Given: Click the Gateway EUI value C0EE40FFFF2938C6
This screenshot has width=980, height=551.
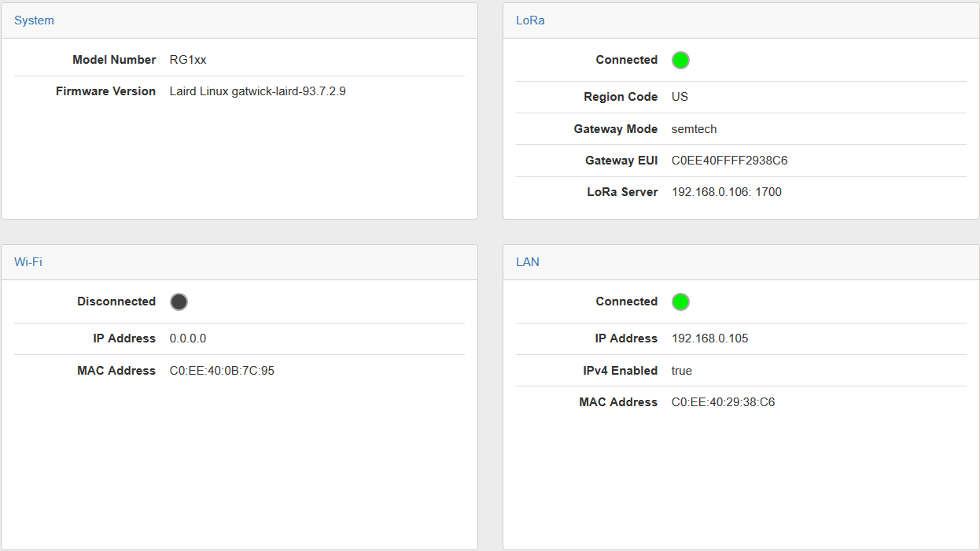Looking at the screenshot, I should coord(729,161).
